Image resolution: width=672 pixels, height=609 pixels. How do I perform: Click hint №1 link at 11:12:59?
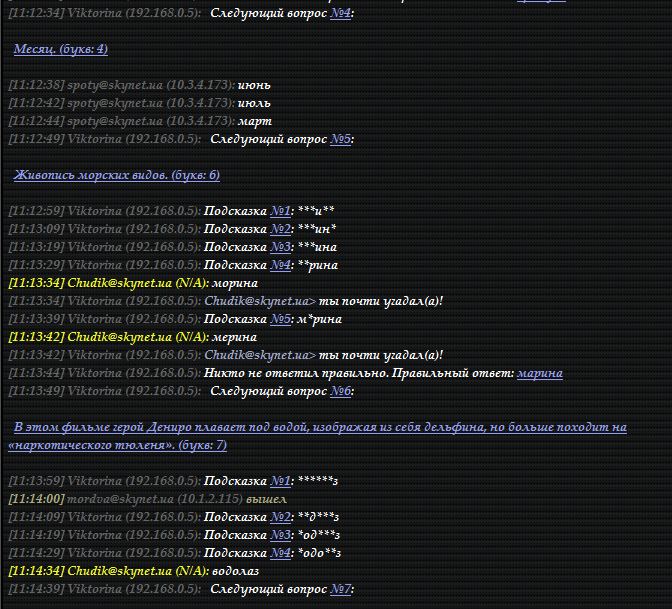click(x=281, y=211)
